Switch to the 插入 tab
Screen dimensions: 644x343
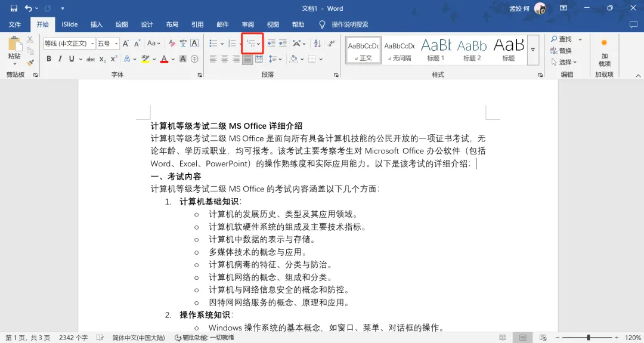(x=97, y=24)
